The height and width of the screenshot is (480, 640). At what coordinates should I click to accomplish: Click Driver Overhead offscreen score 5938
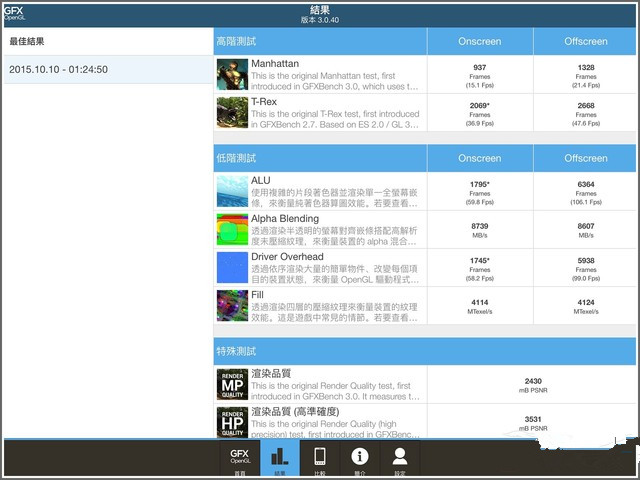point(586,260)
